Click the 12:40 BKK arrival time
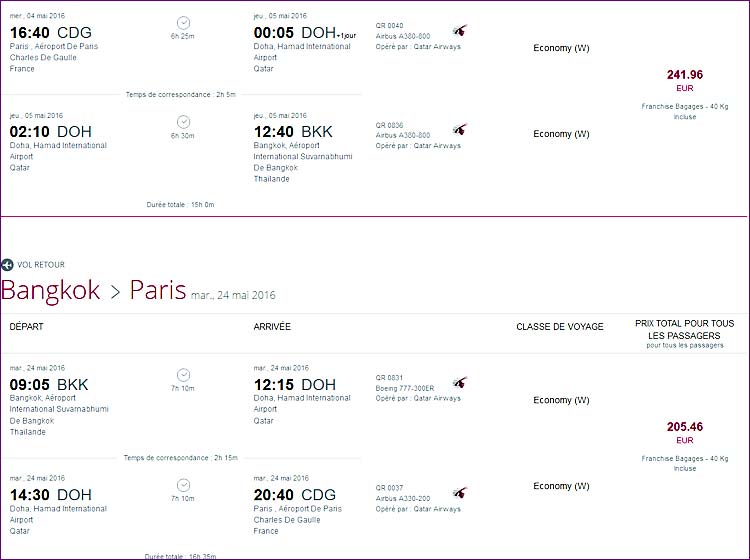This screenshot has height=560, width=750. click(x=295, y=131)
